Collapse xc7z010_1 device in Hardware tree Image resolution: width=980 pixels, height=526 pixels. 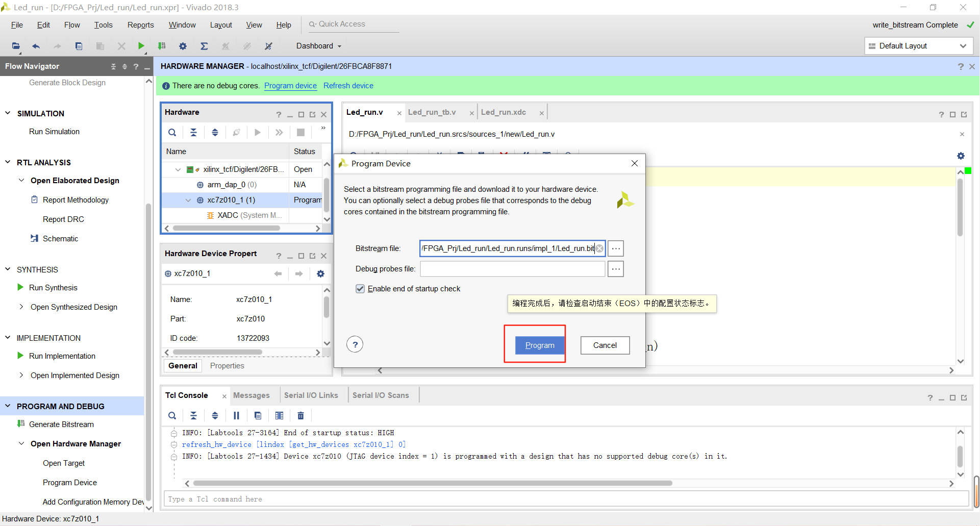188,200
